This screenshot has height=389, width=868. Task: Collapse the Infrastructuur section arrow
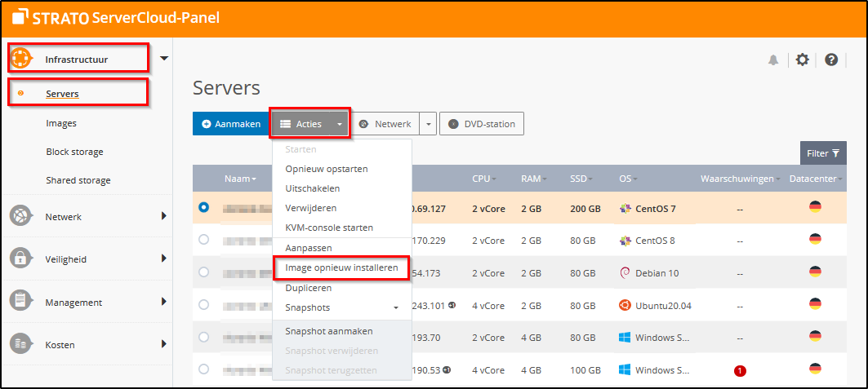pyautogui.click(x=164, y=59)
